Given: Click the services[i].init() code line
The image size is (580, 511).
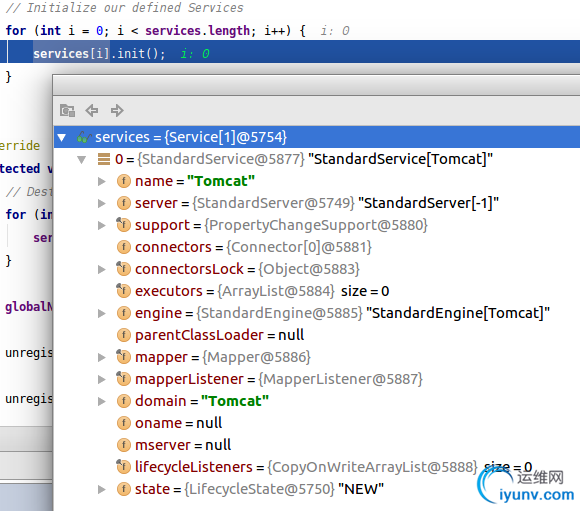Looking at the screenshot, I should (x=99, y=54).
